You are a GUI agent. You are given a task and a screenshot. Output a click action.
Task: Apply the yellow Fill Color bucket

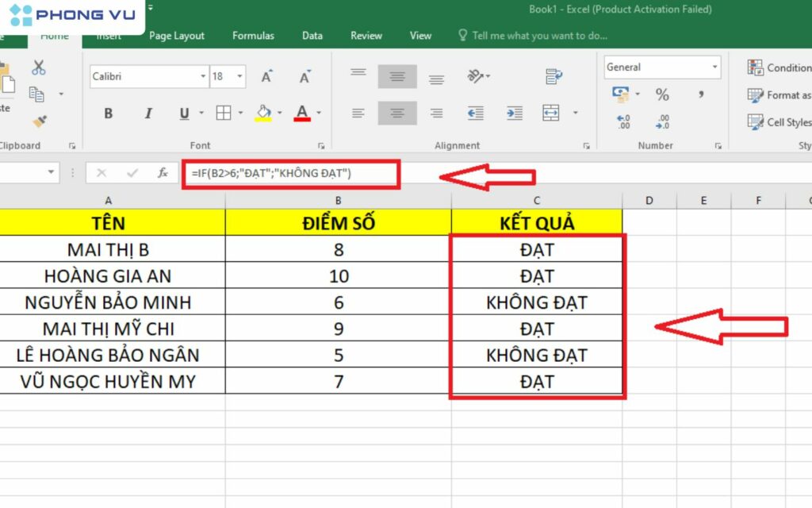point(263,114)
